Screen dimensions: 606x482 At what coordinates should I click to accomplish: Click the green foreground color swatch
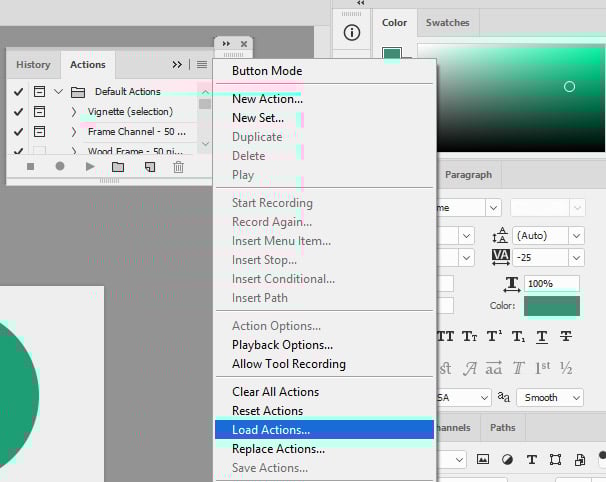click(392, 54)
